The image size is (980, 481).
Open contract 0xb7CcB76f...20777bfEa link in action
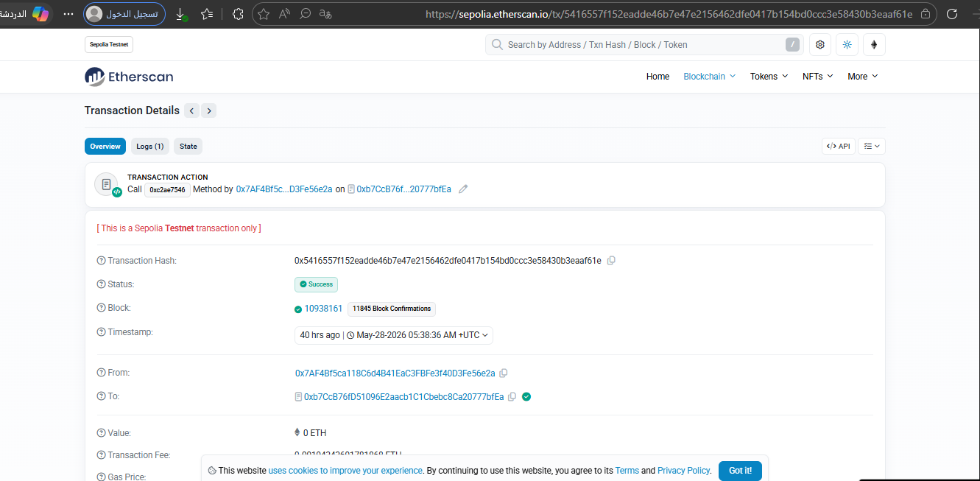point(403,189)
